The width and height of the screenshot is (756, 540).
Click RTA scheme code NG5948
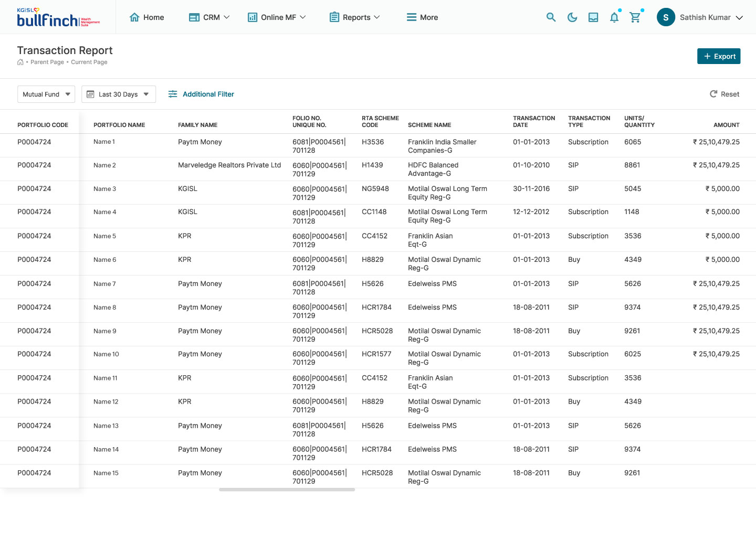(x=375, y=188)
